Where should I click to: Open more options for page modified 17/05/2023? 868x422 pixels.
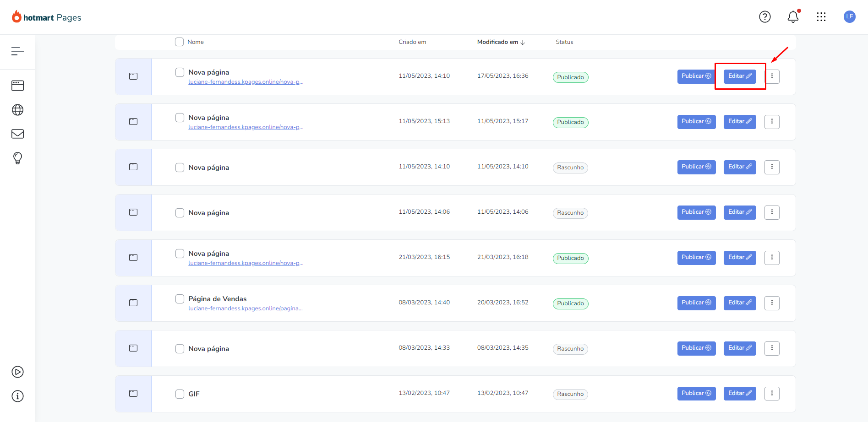pos(772,76)
